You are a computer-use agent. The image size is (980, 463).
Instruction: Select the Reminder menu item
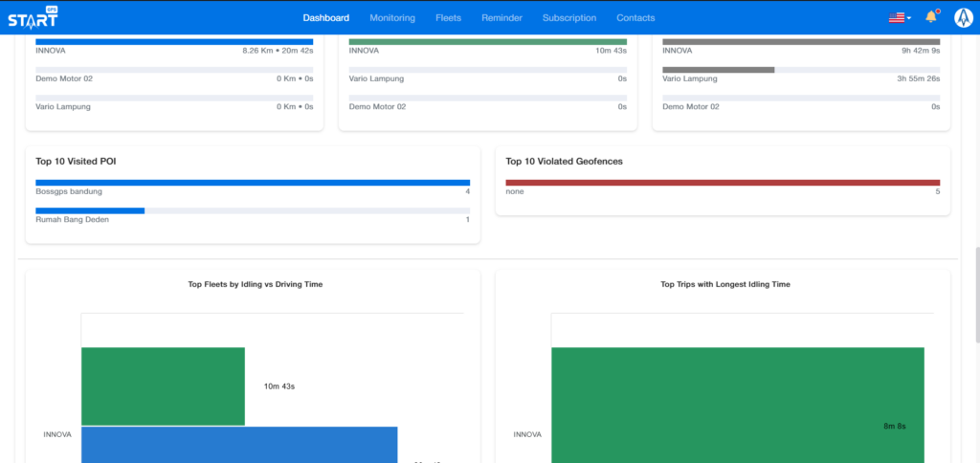pyautogui.click(x=501, y=17)
